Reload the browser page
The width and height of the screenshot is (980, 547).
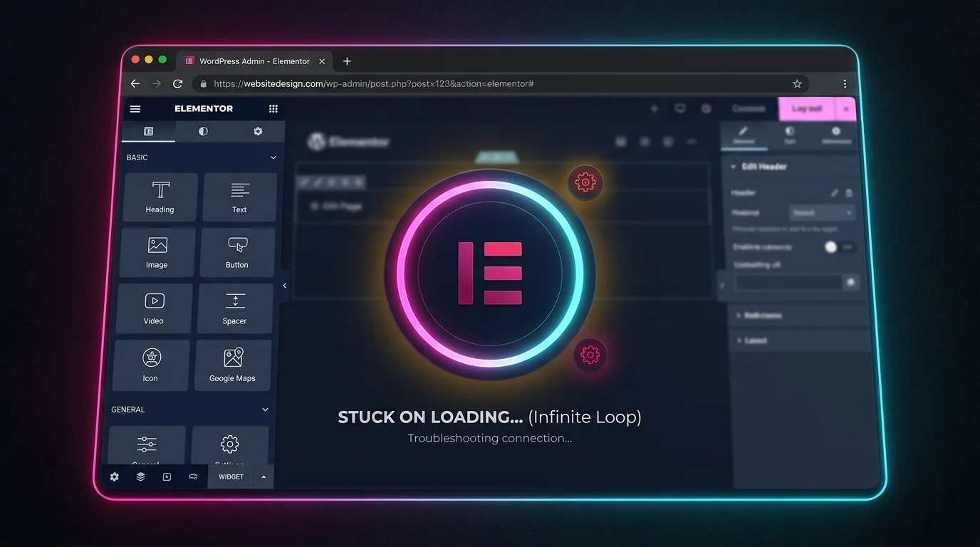tap(178, 84)
